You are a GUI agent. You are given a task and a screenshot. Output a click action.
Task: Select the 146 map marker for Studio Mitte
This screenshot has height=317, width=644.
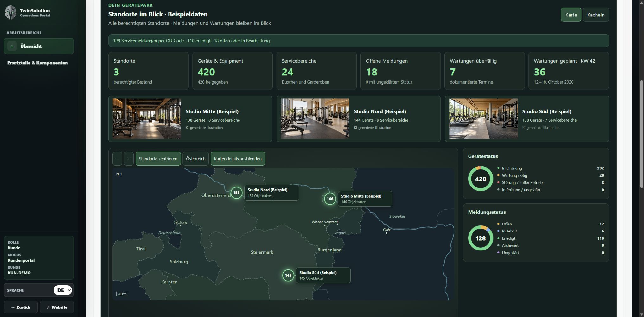click(330, 199)
